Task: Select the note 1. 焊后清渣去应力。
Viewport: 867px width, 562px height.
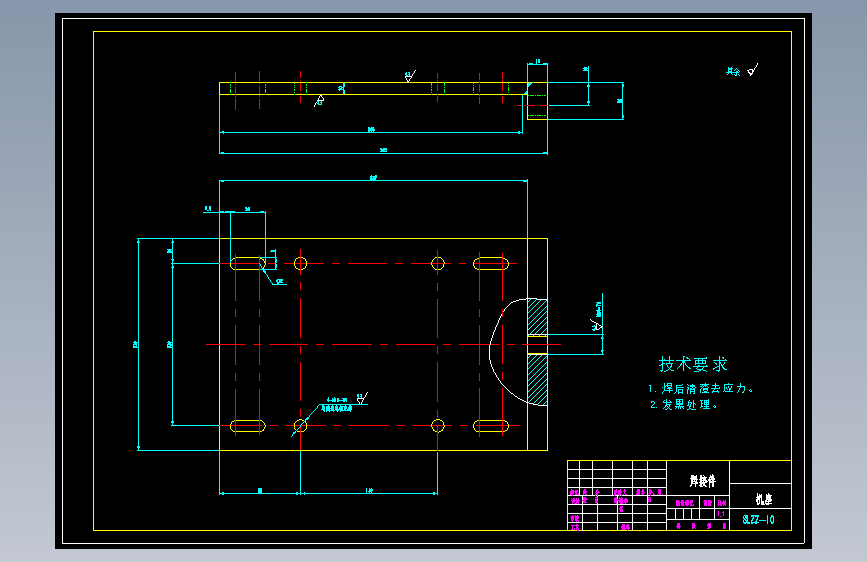Action: tap(701, 389)
